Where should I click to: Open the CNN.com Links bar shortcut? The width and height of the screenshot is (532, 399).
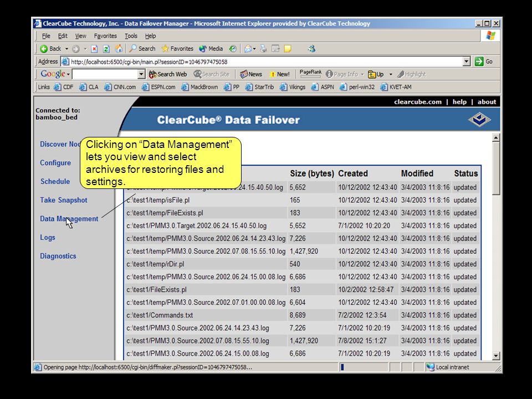(x=120, y=87)
